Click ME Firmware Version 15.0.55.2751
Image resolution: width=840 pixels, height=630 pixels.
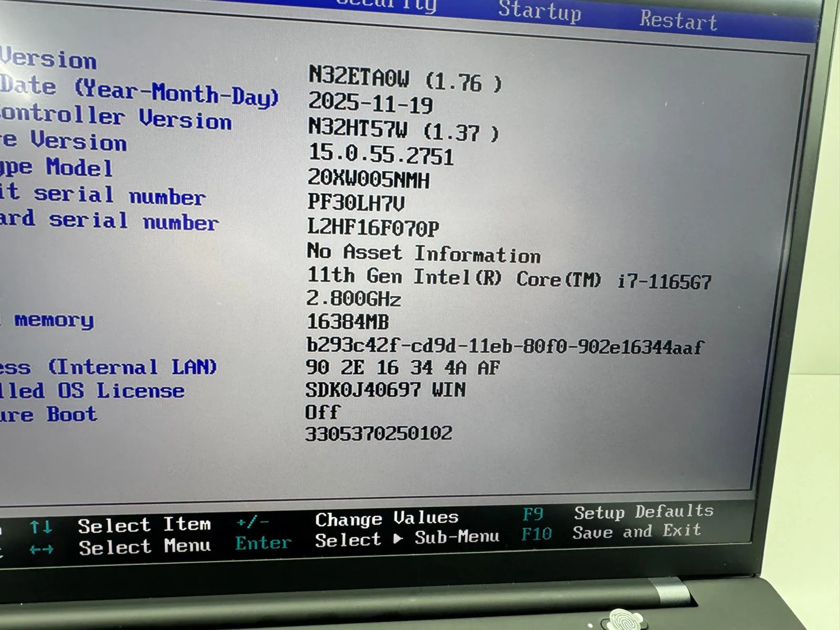click(x=382, y=156)
